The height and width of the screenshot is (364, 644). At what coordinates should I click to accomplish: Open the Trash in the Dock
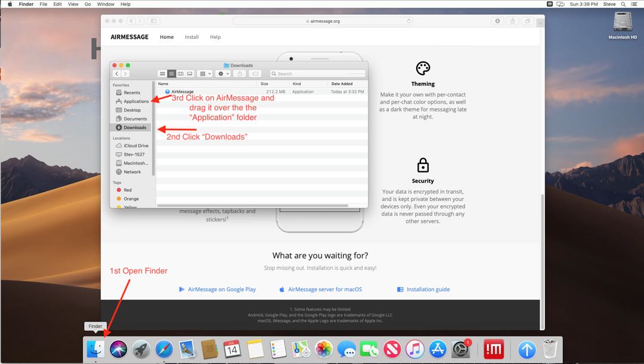tap(550, 349)
